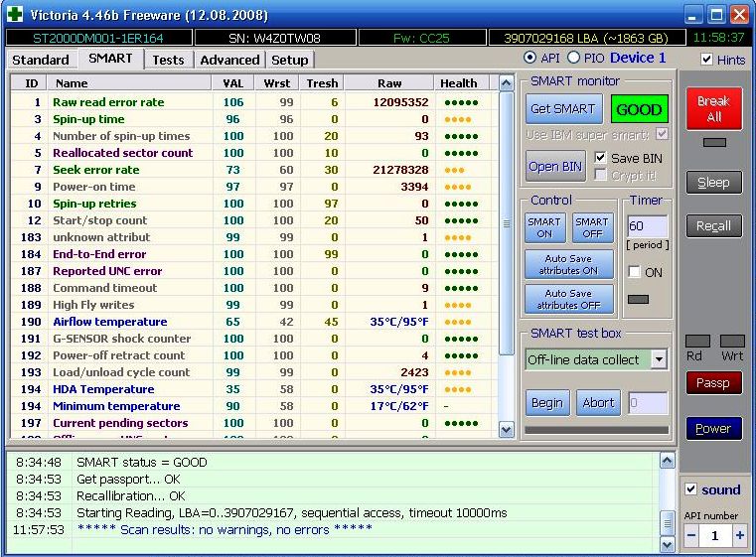
Task: Click the Raw column header
Action: pyautogui.click(x=389, y=83)
